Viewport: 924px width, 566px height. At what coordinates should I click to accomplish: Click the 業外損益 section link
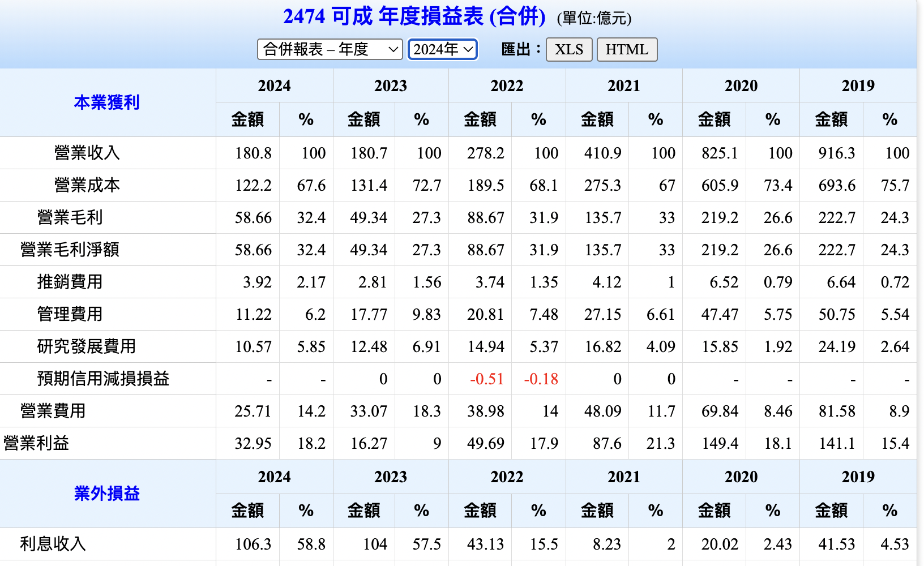click(107, 494)
